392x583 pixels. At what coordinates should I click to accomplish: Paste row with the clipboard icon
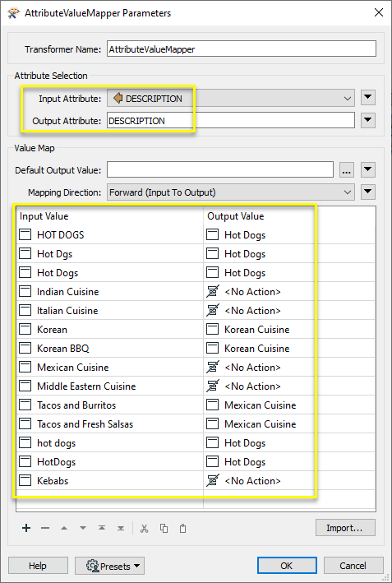point(182,529)
